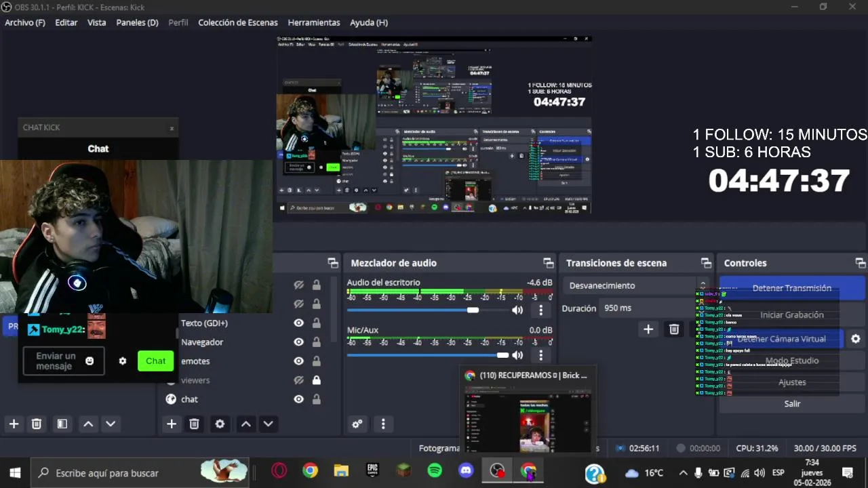Hide the chat source

point(298,399)
